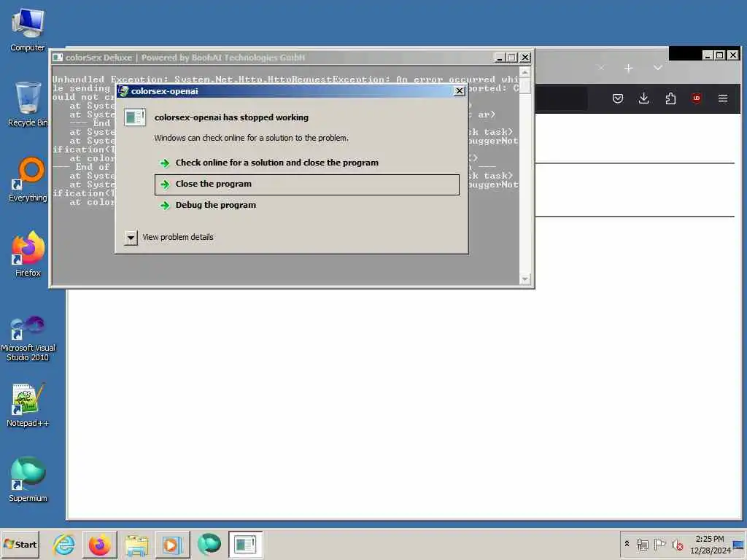Select the Everything search shortcut

(28, 179)
